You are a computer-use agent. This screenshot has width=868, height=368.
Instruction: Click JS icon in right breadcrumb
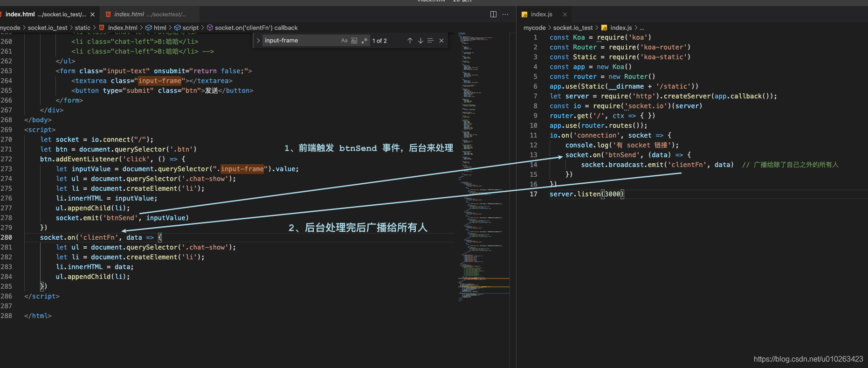pos(604,28)
